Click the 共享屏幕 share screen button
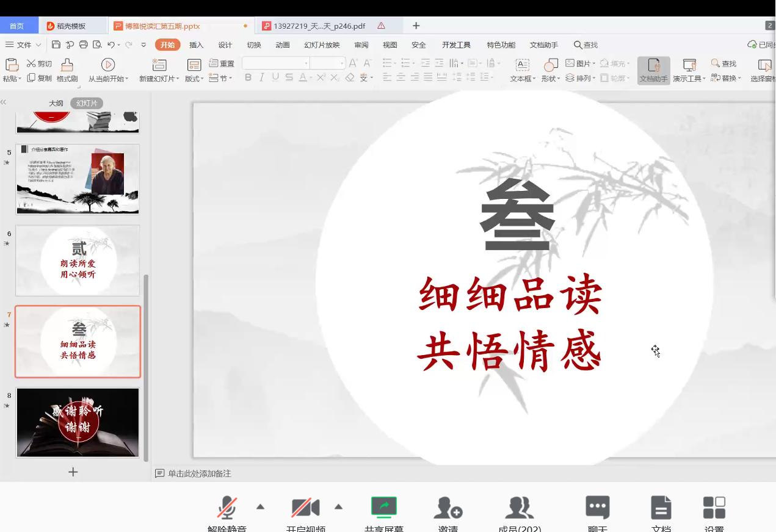The height and width of the screenshot is (532, 776). pyautogui.click(x=384, y=508)
